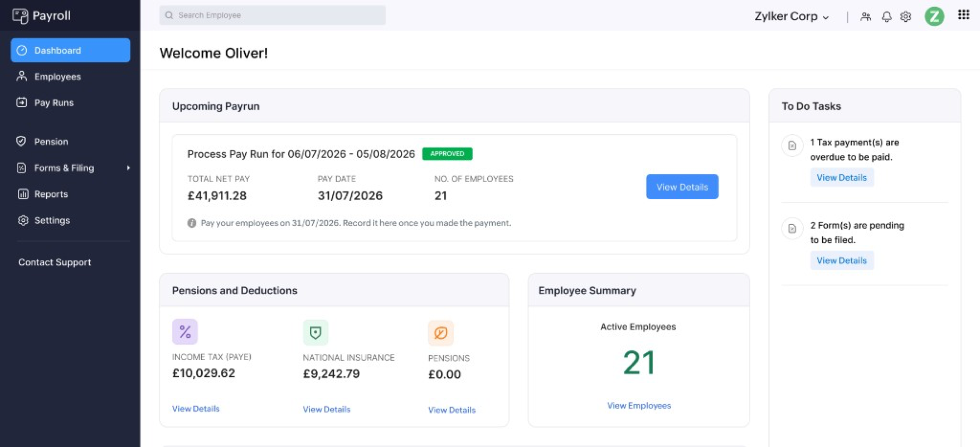This screenshot has width=980, height=447.
Task: Open the users icon in top bar
Action: [x=866, y=16]
